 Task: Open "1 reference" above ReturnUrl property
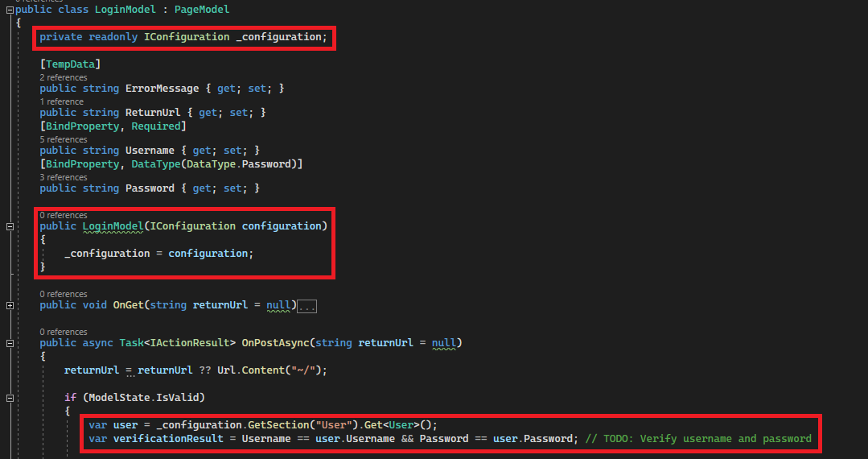[61, 101]
